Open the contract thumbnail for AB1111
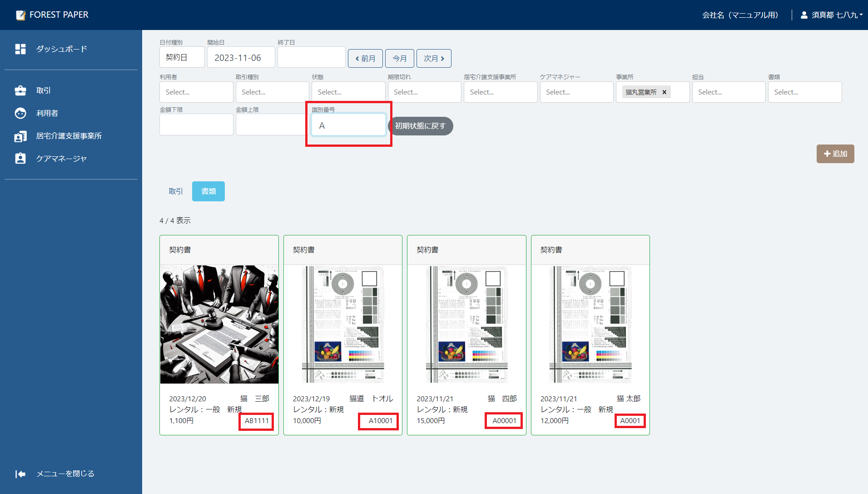 tap(219, 324)
